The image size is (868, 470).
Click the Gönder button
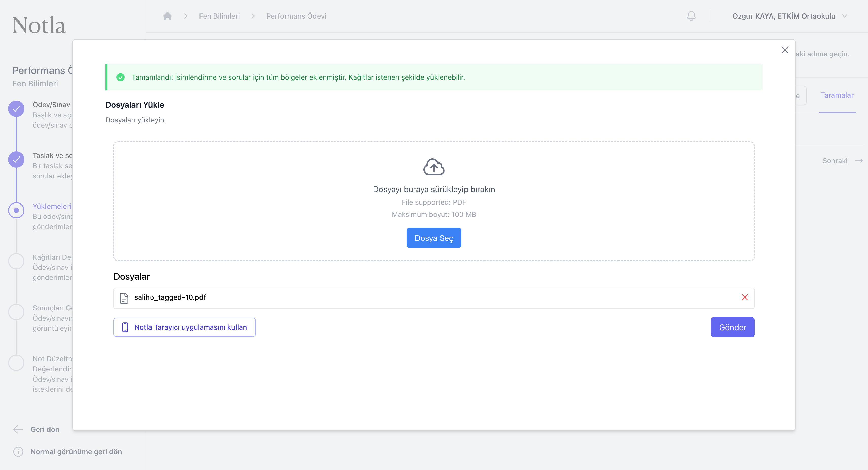click(732, 327)
